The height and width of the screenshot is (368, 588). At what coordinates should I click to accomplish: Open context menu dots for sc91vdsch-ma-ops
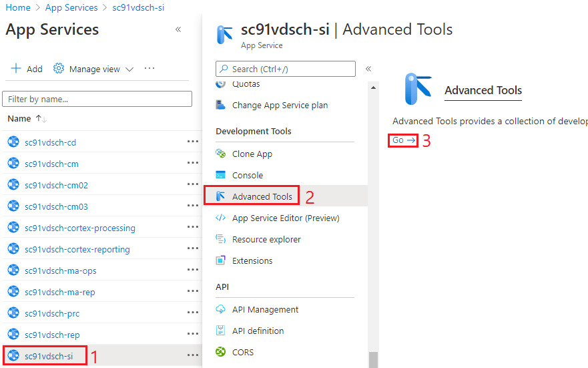tap(193, 270)
